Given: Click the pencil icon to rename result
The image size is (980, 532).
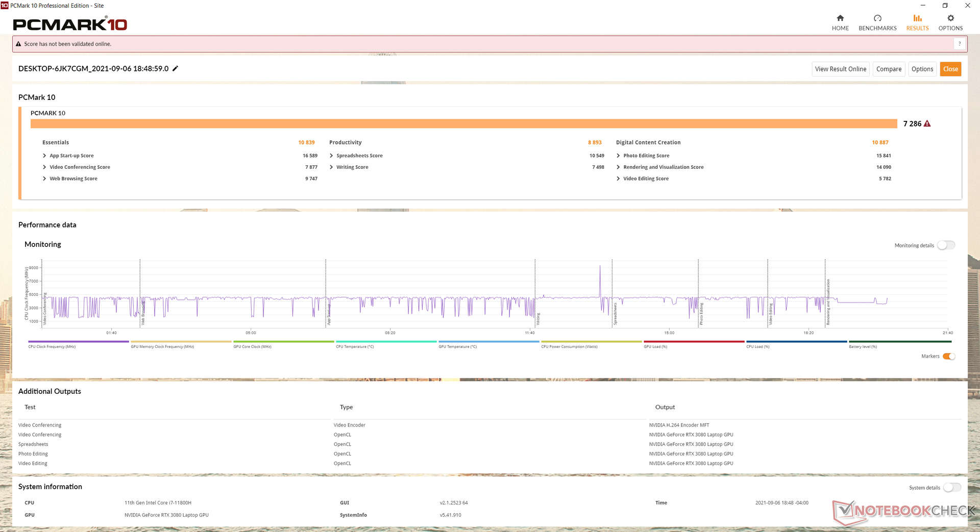Looking at the screenshot, I should [175, 68].
